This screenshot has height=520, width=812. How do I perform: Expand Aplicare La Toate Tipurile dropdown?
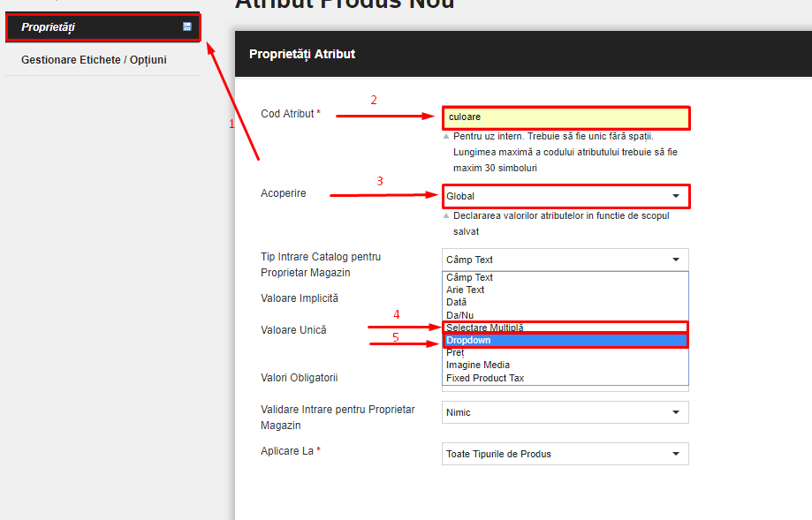click(565, 454)
